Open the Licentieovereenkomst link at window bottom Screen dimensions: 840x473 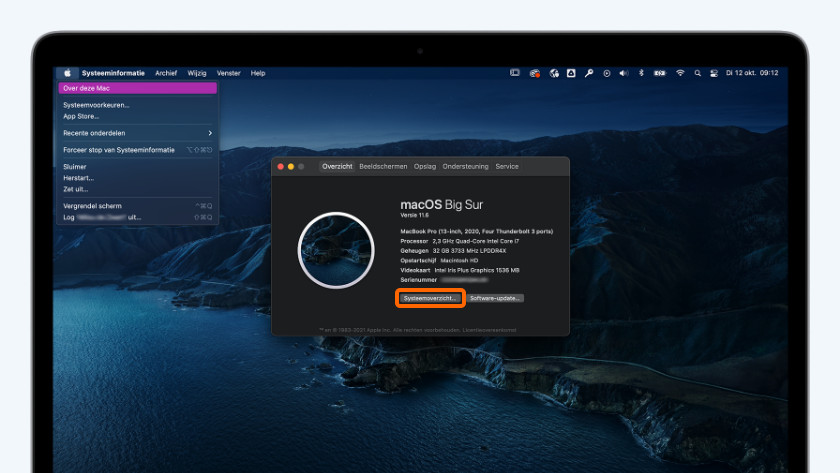point(489,330)
